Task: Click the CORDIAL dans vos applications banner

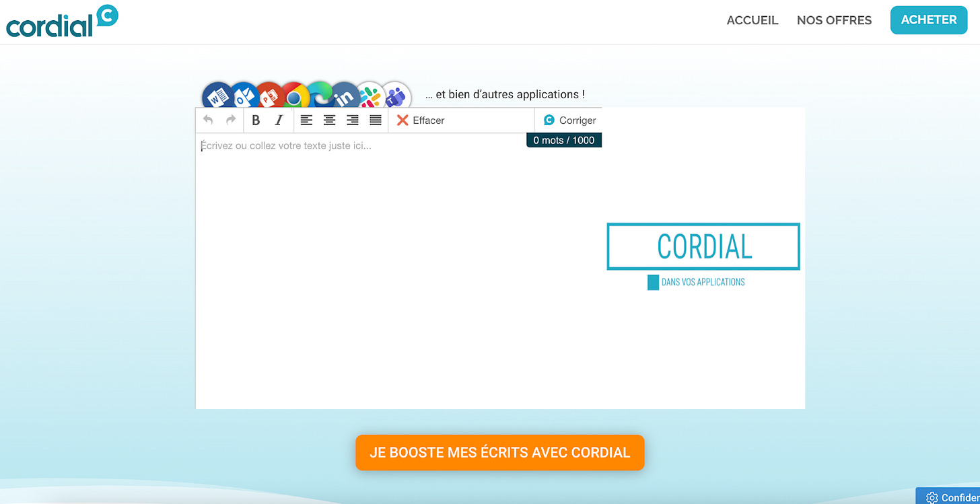Action: 703,257
